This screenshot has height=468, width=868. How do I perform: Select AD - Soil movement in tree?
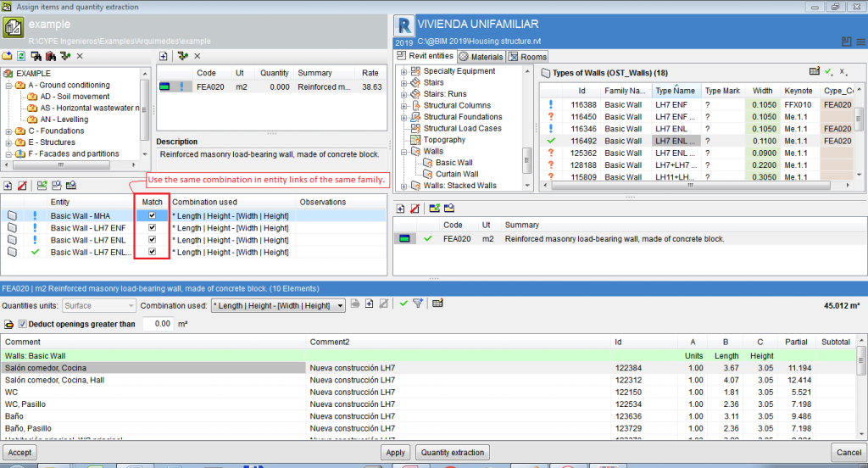pos(75,97)
